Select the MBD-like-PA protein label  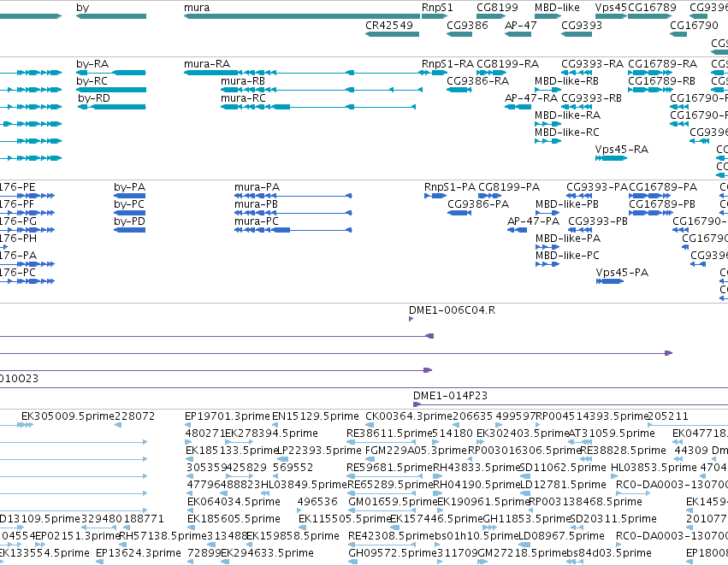point(568,239)
